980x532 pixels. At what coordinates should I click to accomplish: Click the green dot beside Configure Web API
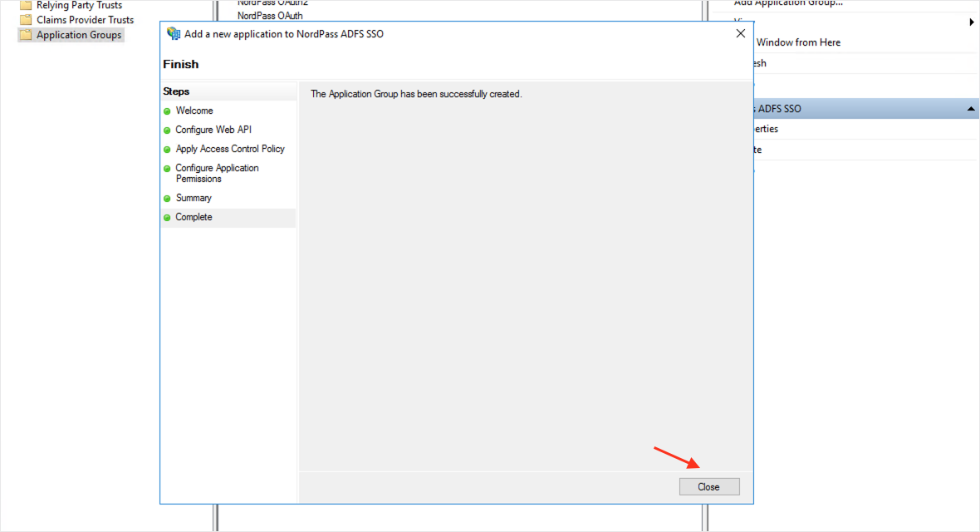click(167, 131)
